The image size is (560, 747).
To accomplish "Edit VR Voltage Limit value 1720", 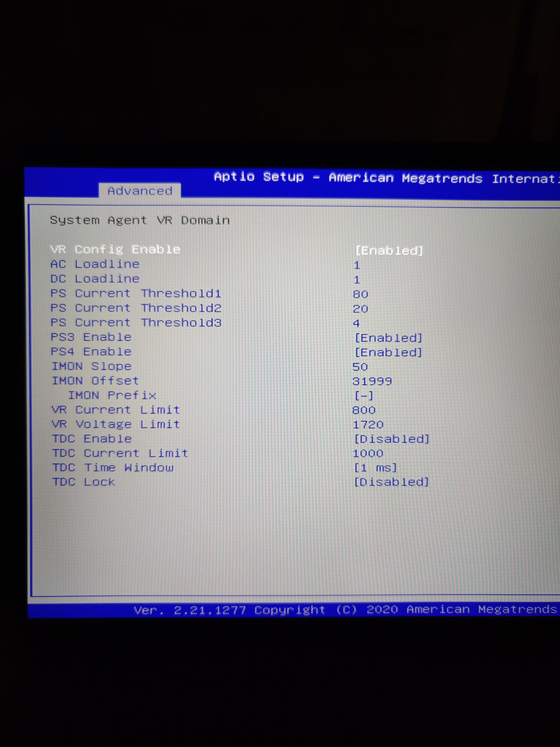I will [368, 424].
